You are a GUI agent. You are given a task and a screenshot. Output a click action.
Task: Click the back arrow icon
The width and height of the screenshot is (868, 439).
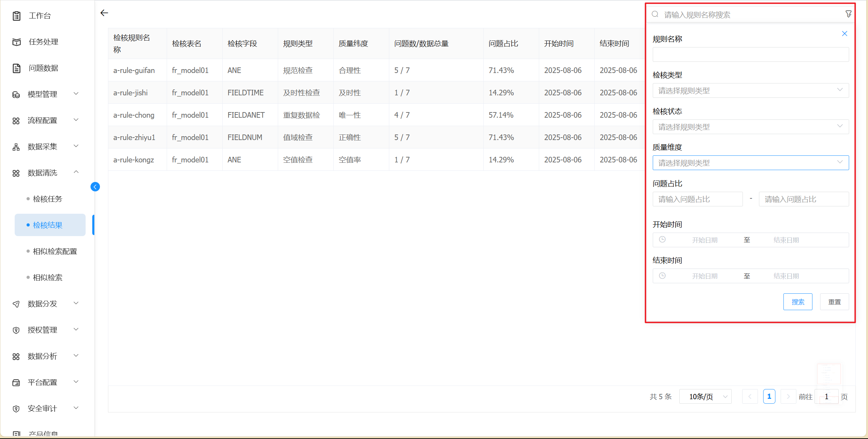click(104, 13)
